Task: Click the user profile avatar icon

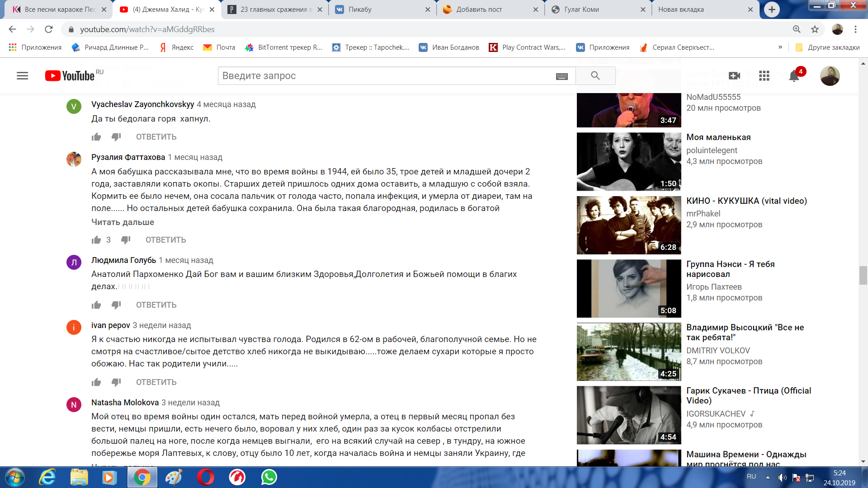Action: [830, 75]
